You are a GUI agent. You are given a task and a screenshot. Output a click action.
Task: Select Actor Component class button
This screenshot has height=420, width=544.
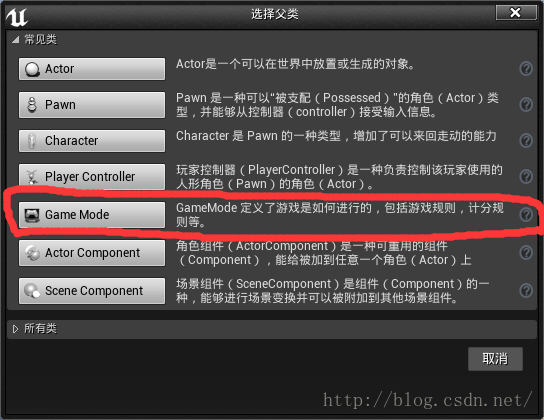pos(92,253)
